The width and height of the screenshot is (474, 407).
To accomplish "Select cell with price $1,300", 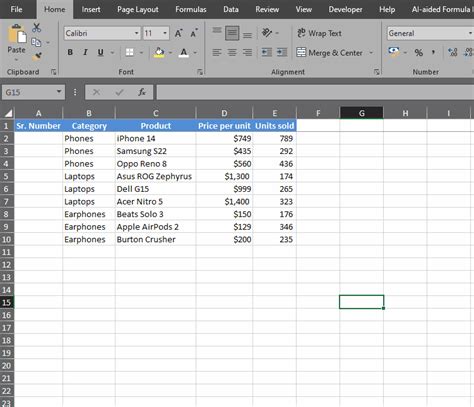I will [224, 176].
